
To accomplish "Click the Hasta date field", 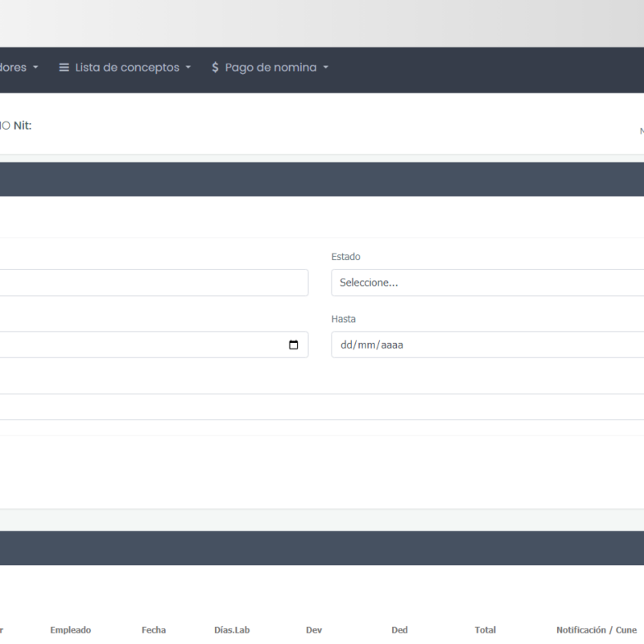I will coord(487,345).
